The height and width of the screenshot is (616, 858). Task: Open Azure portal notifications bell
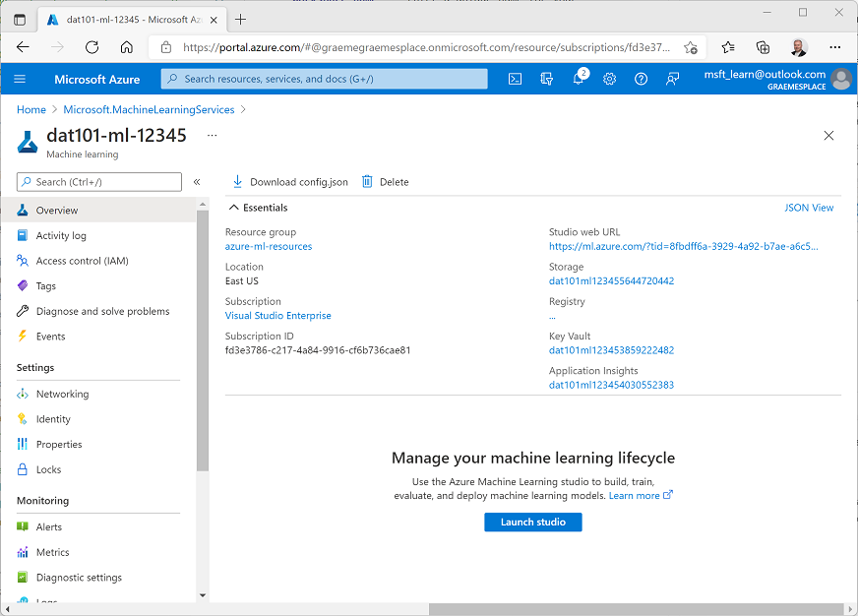(579, 79)
